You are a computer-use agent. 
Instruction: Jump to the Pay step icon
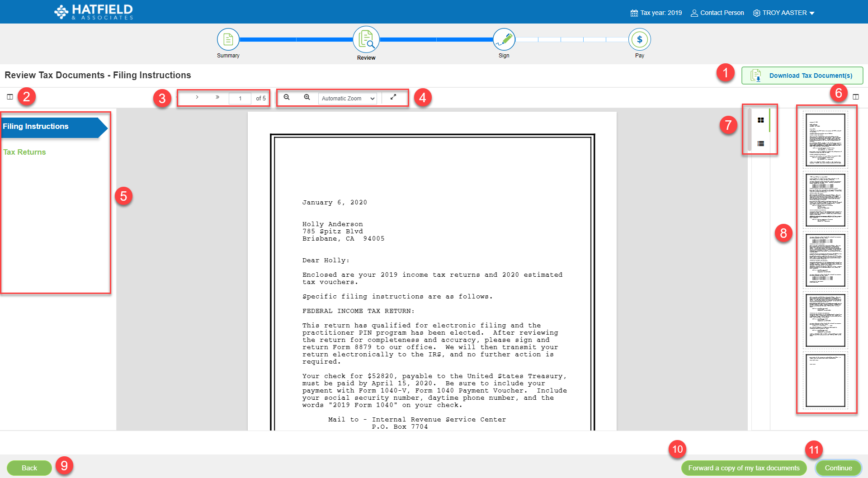(640, 39)
